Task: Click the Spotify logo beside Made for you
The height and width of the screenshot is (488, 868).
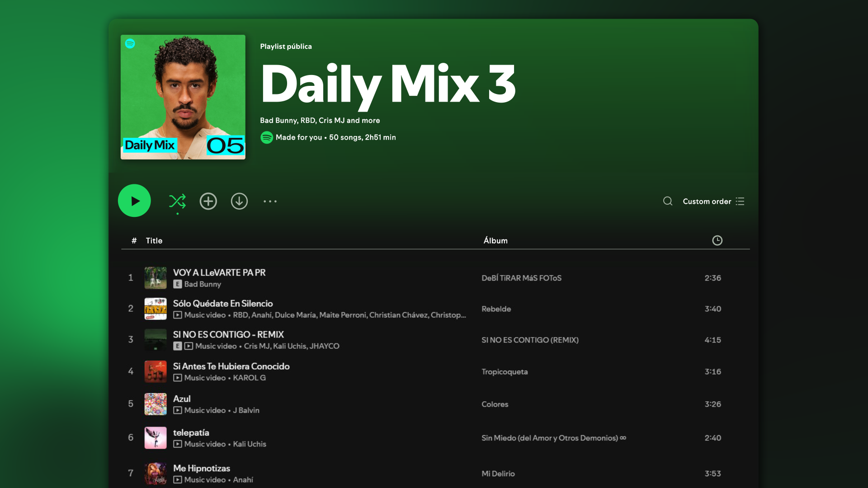Action: click(x=267, y=137)
